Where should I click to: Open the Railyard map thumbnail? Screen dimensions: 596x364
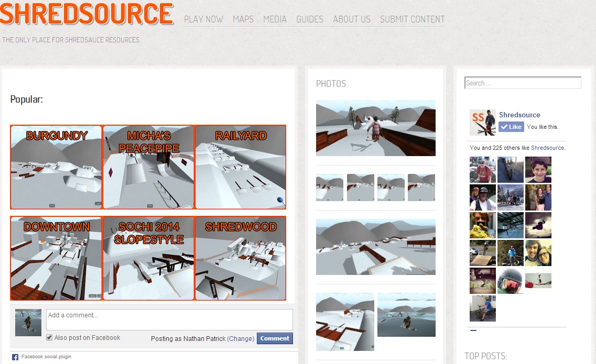pos(241,167)
